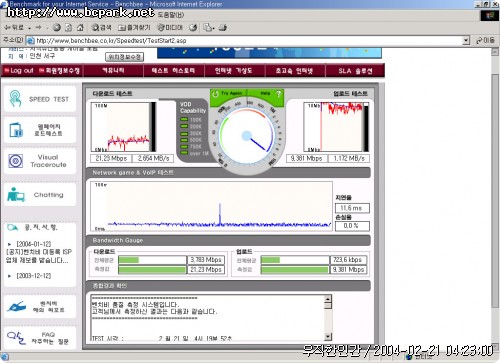Click the Stop loading toolbar icon
This screenshot has height=363, width=500.
tap(57, 28)
